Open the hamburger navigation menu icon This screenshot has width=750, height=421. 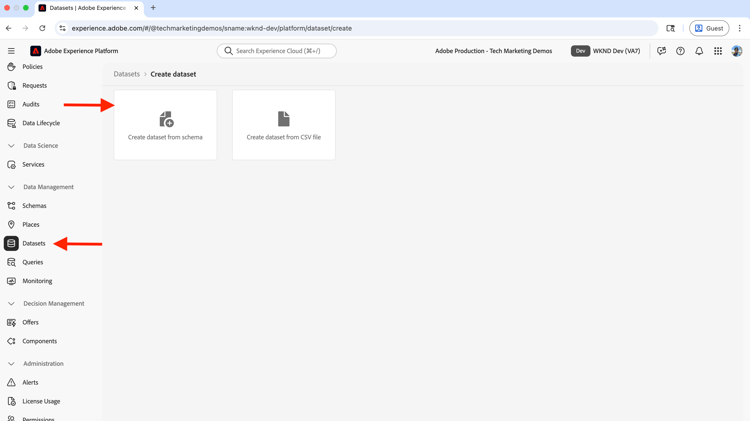tap(11, 51)
